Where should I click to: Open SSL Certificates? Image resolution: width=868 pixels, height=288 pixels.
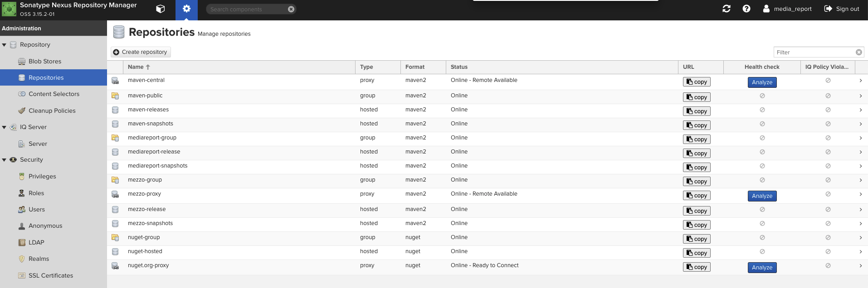(51, 275)
